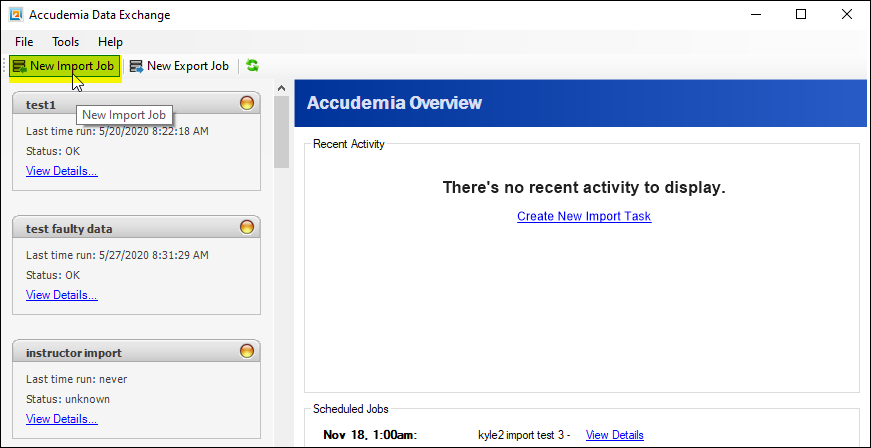
Task: Open View Details for instructor import job
Action: [62, 419]
